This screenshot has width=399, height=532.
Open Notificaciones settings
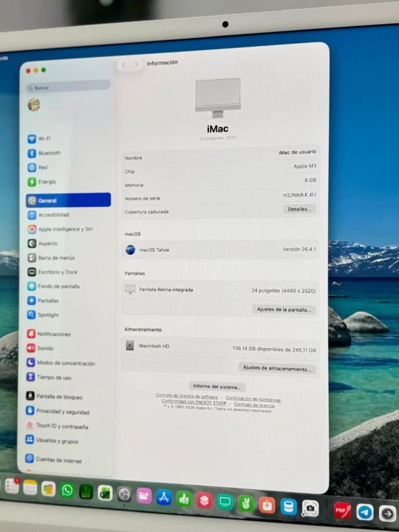pos(49,334)
